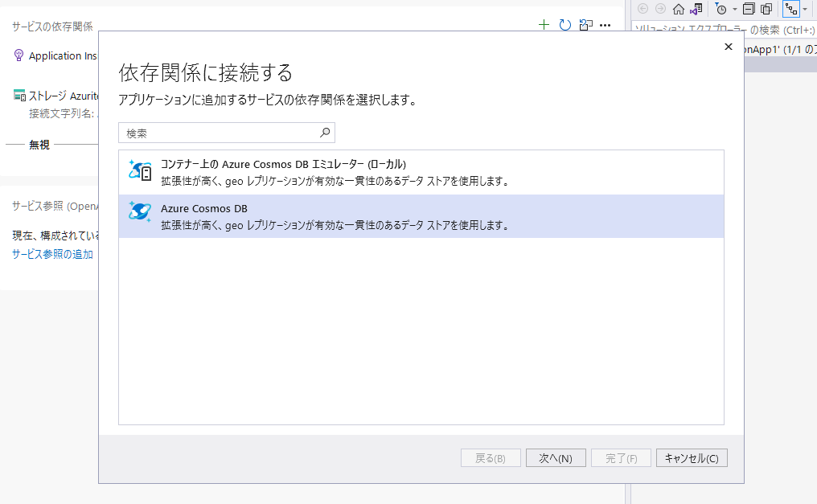Screen dimensions: 817x504
Task: Add a service dependency with the green plus
Action: 544,24
